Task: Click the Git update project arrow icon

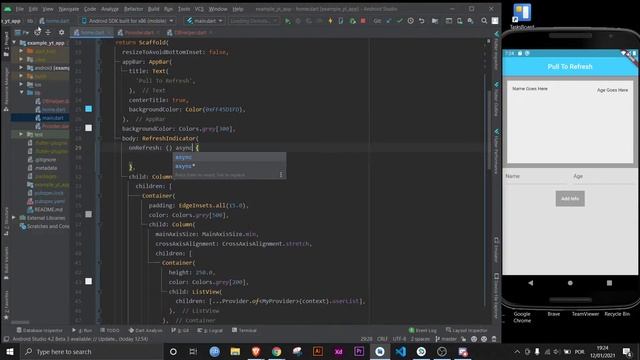Action: tap(389, 21)
